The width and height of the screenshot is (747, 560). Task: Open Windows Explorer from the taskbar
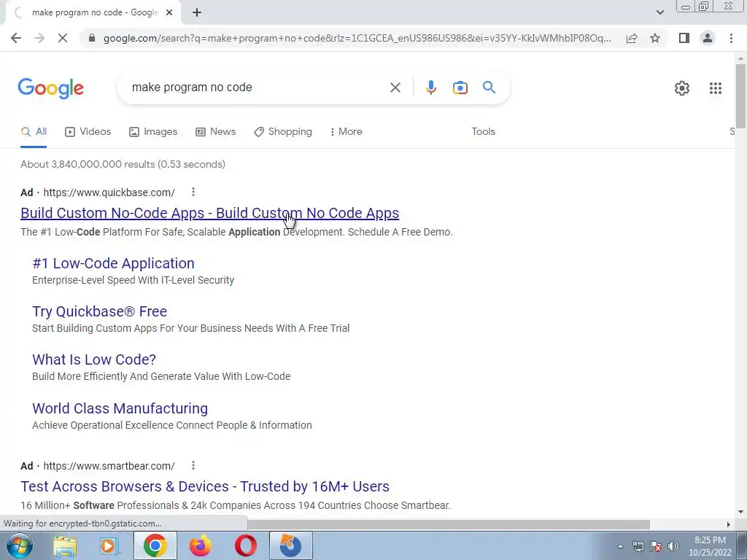tap(65, 545)
